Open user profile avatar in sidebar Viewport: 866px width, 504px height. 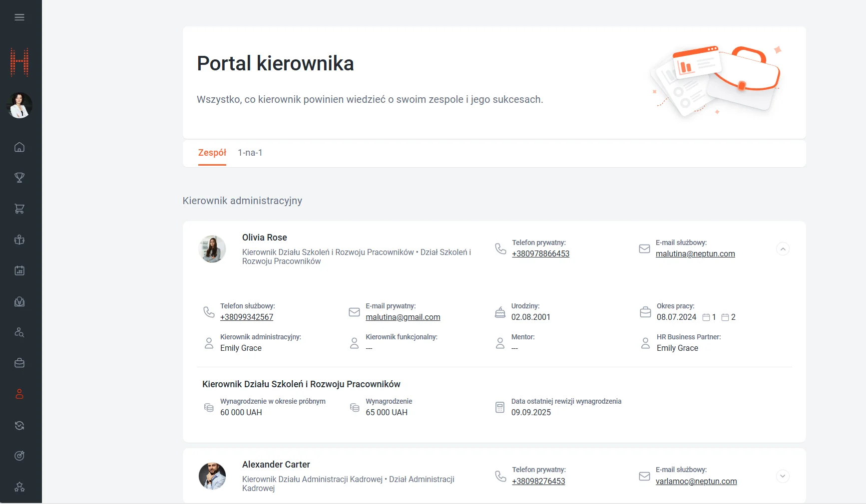(19, 105)
